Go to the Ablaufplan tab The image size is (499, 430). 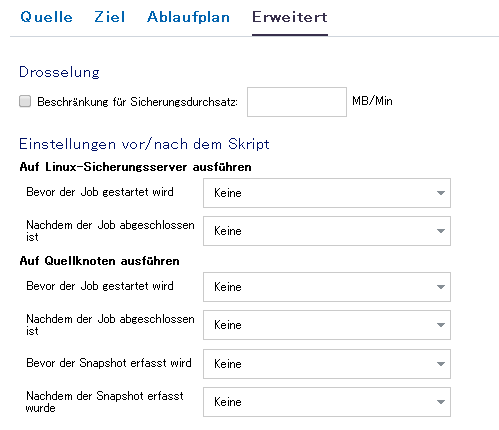click(188, 17)
